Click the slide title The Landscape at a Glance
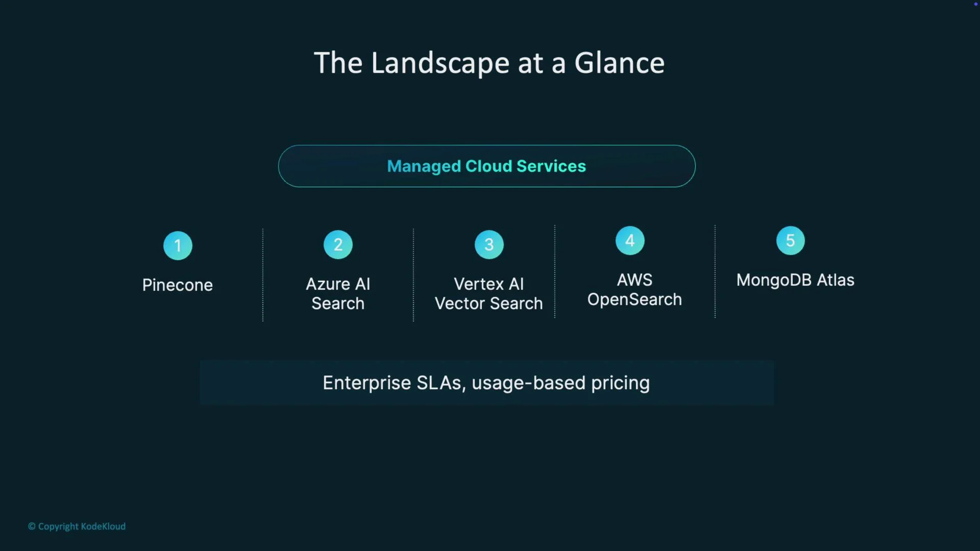 coord(489,63)
